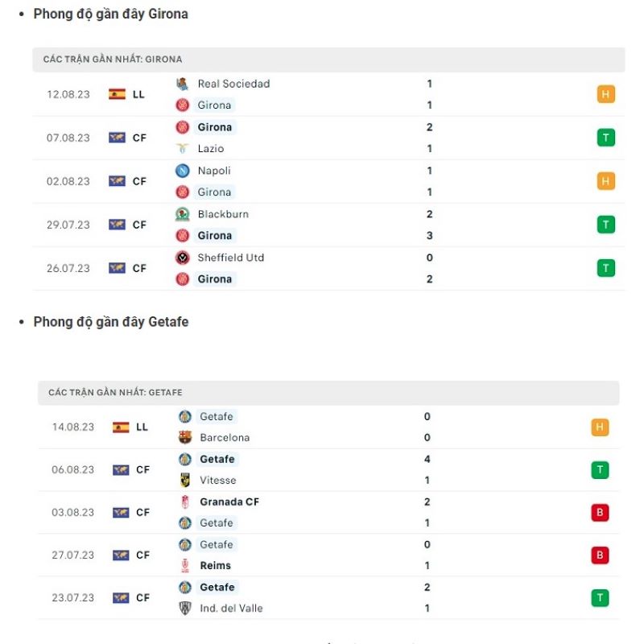Open the Sheffield Utd team name link

click(x=231, y=258)
